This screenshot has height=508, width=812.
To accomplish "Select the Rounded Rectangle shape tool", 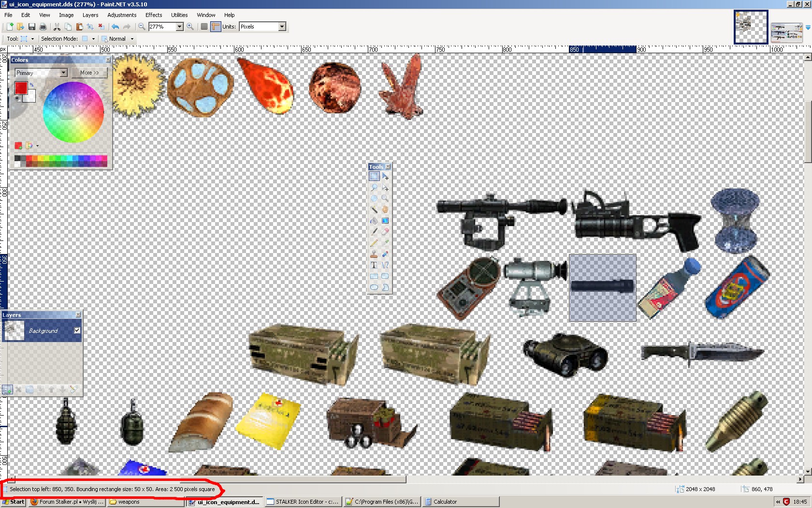I will point(385,276).
